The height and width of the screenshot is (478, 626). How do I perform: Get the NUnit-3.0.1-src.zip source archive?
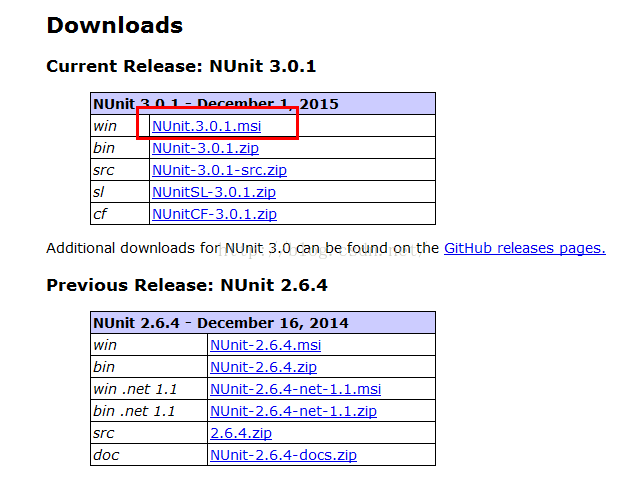point(219,170)
